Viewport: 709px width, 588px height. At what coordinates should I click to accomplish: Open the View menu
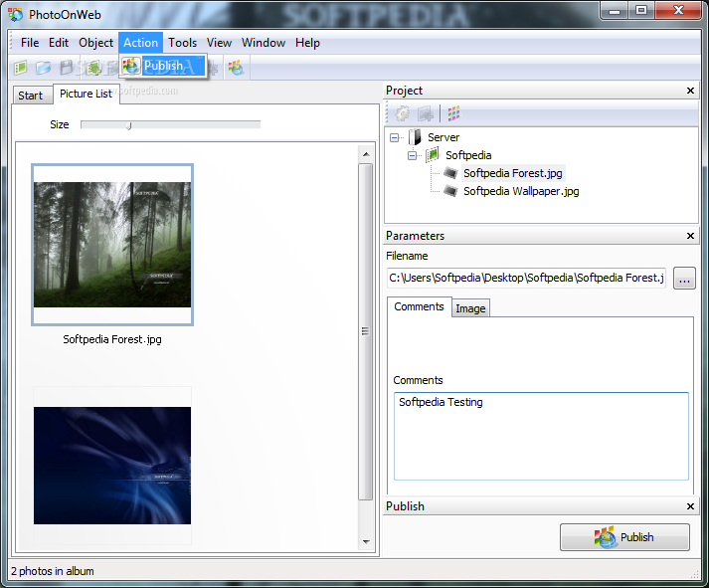tap(219, 43)
